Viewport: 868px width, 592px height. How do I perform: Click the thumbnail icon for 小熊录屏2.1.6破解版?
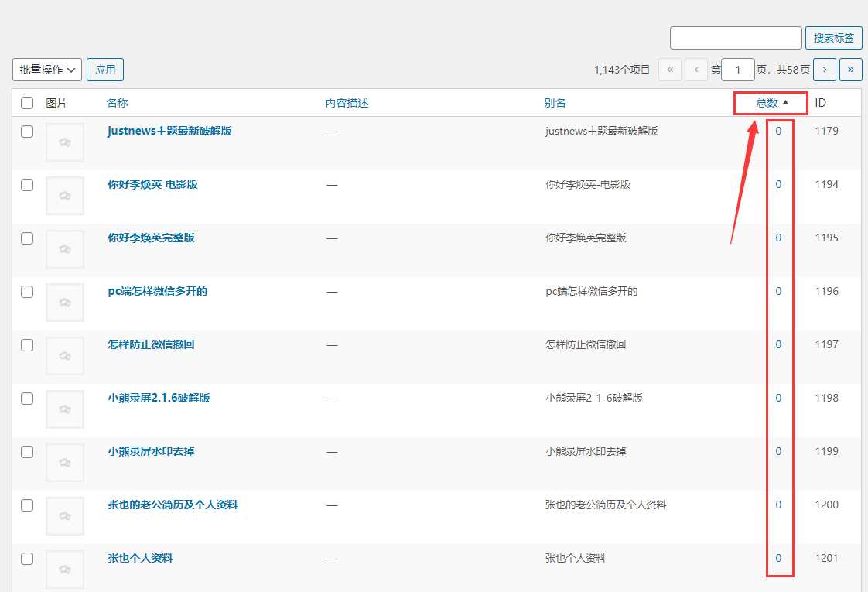pos(64,409)
